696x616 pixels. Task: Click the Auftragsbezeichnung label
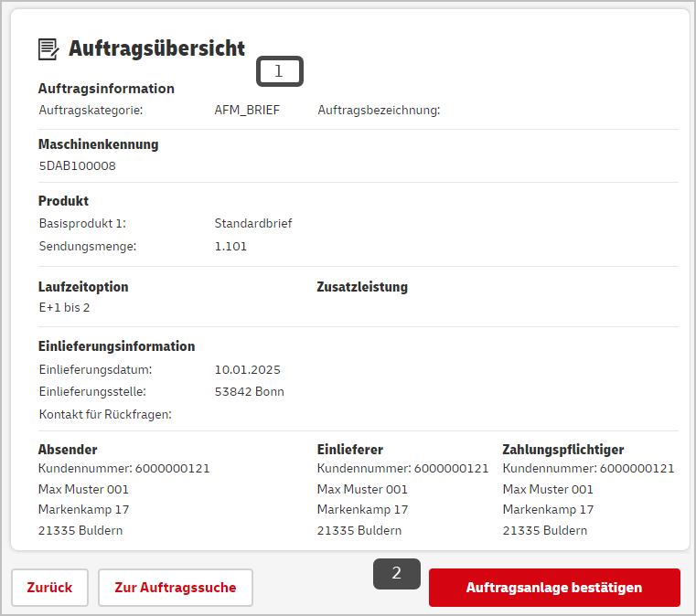click(379, 110)
